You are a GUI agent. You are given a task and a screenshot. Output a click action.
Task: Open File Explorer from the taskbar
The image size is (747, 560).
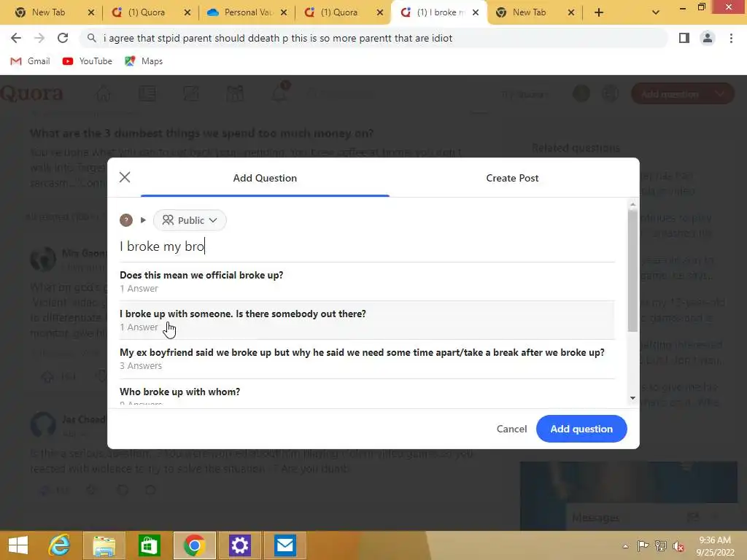[x=104, y=545]
